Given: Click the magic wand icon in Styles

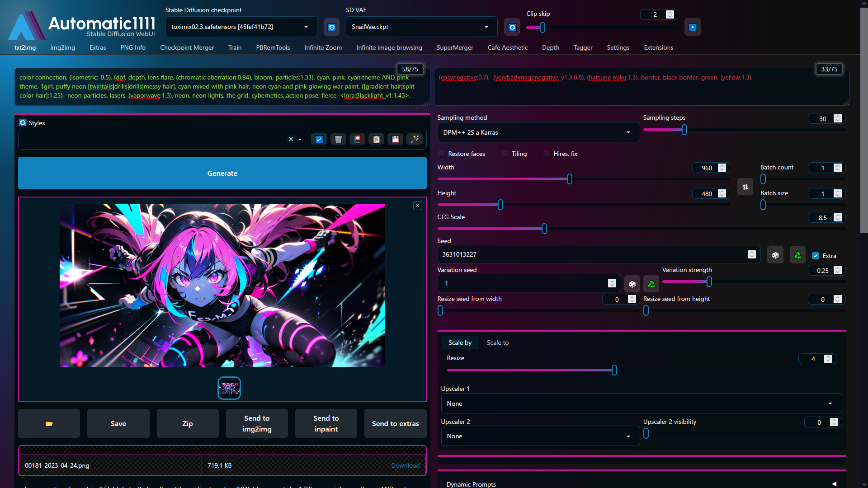Looking at the screenshot, I should tap(415, 139).
